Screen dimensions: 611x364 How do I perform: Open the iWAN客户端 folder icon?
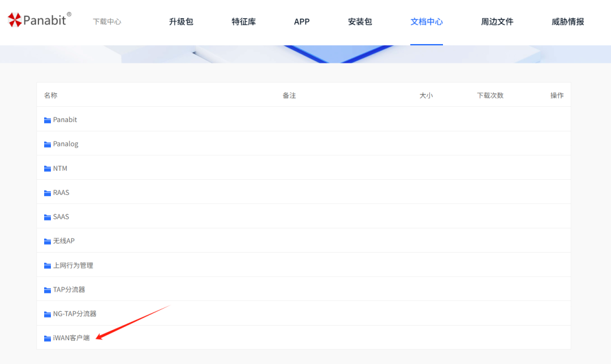pos(48,337)
